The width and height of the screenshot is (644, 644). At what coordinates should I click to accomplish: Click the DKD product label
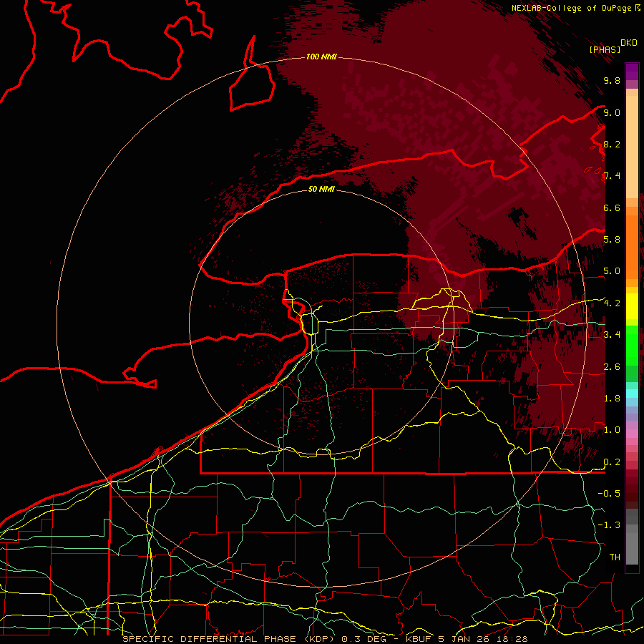pos(629,43)
